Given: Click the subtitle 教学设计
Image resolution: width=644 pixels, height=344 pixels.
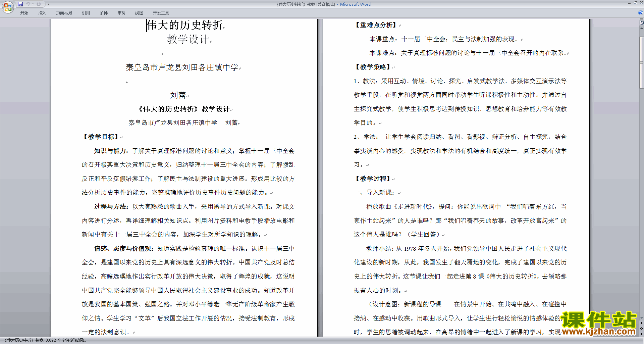Looking at the screenshot, I should point(188,39).
